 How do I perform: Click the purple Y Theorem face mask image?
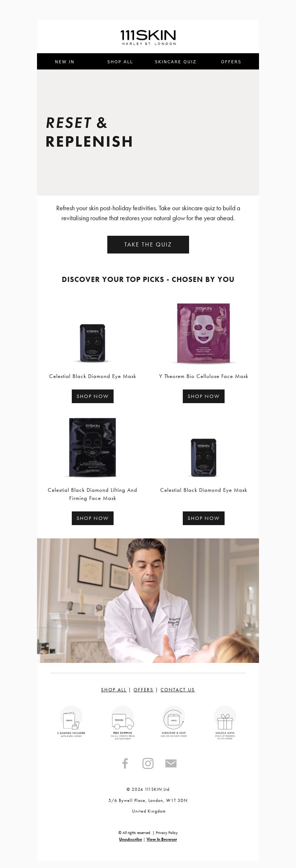pos(203,333)
